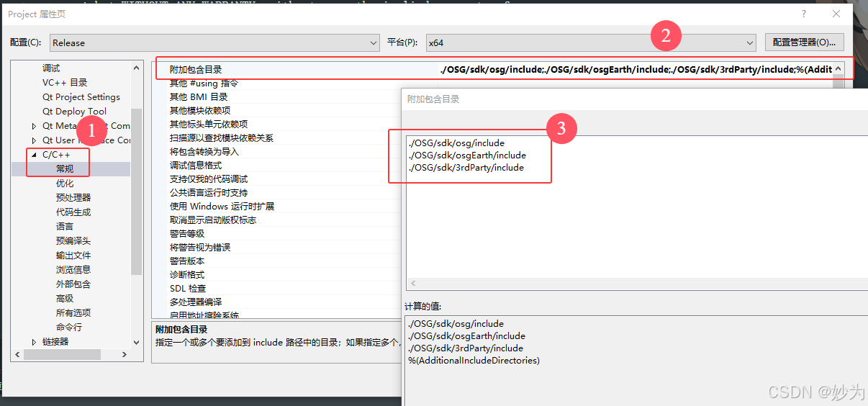868x406 pixels.
Task: Click the tree horizontal scroll-right arrow
Action: tap(124, 354)
